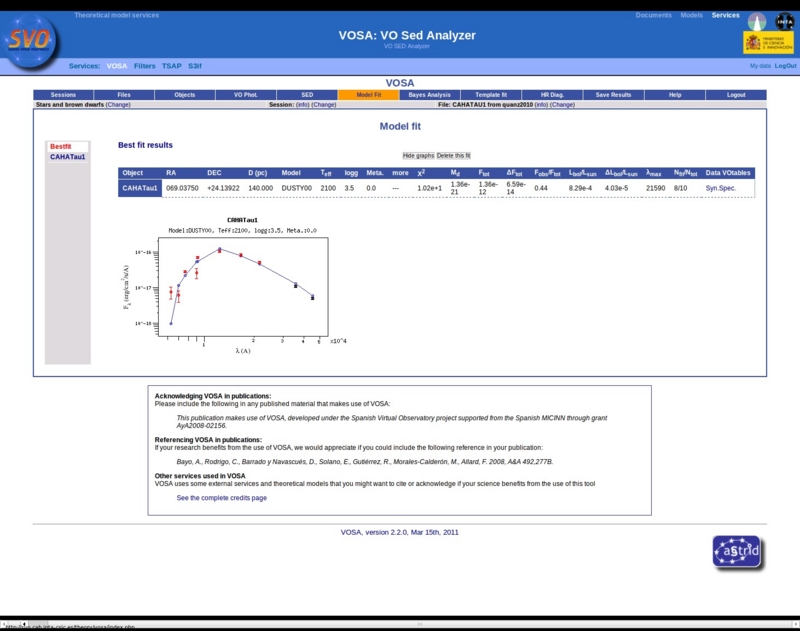Screen dimensions: 800x631
Task: Click the distance value 140.000
Action: 260,188
